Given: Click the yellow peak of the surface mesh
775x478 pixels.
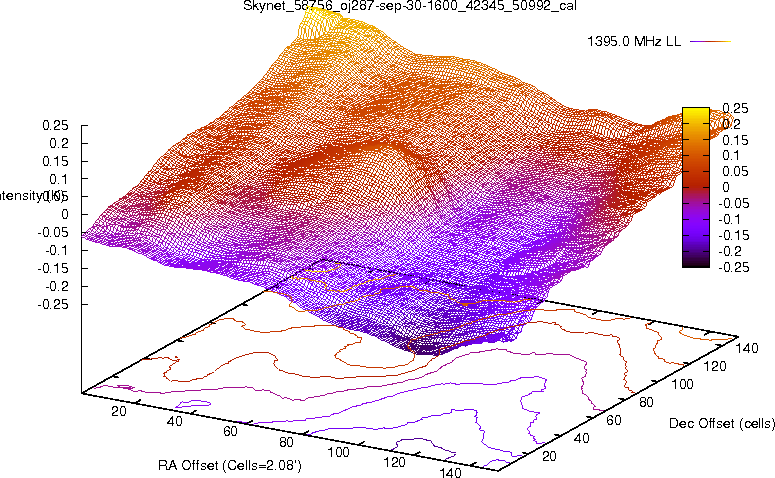Looking at the screenshot, I should [319, 21].
